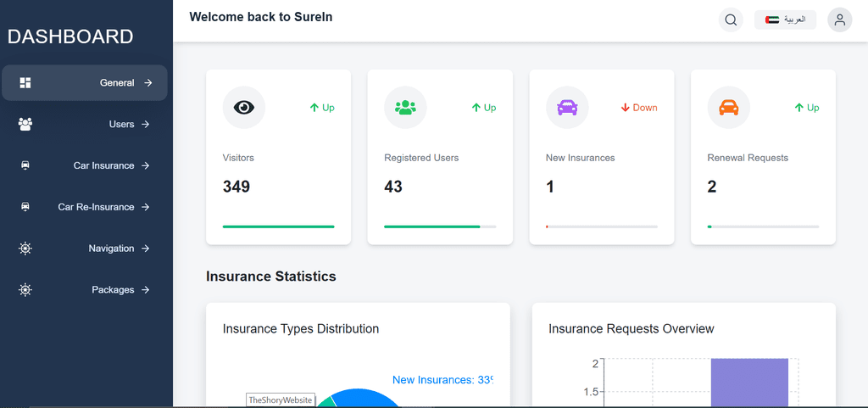Expand the Packages arrow
Image resolution: width=868 pixels, height=408 pixels.
146,289
